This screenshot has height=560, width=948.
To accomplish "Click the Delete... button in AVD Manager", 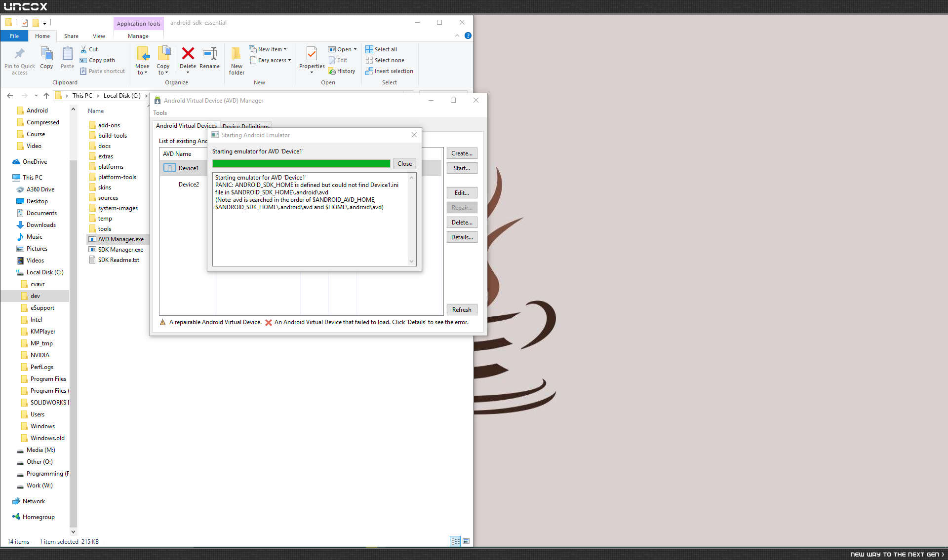I will (x=462, y=223).
